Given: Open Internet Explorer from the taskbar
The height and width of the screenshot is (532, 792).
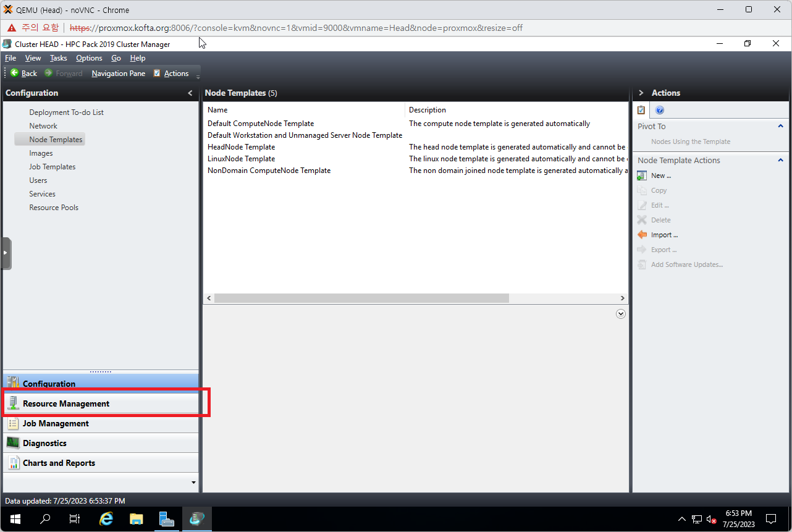Looking at the screenshot, I should (x=106, y=519).
